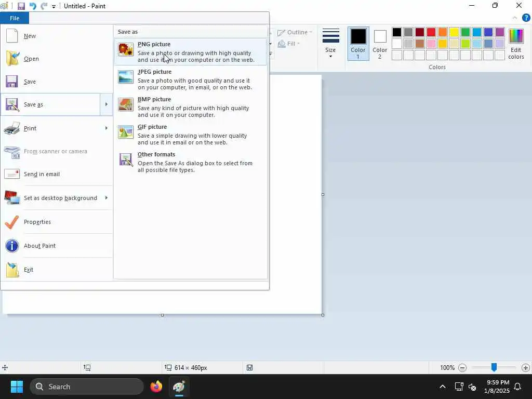Choose New from the File menu

(x=56, y=36)
